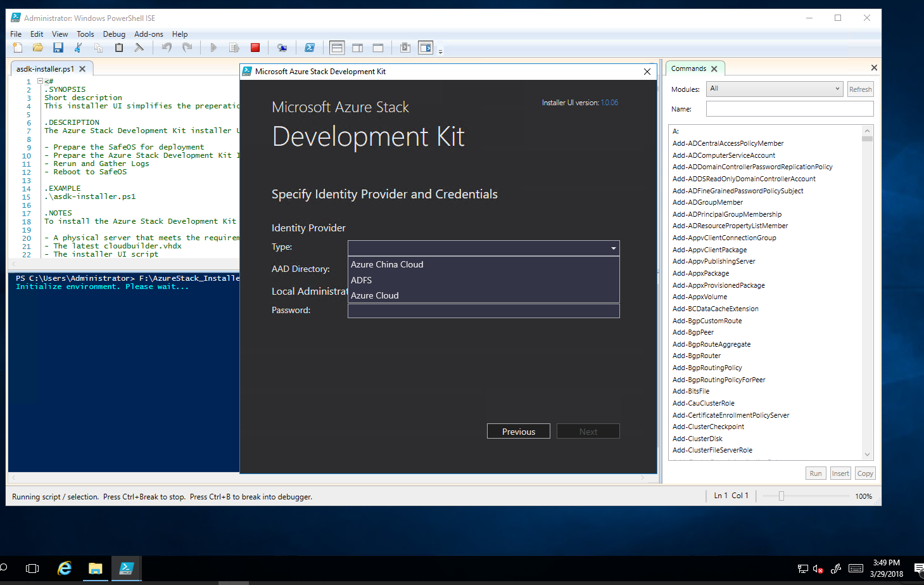This screenshot has height=585, width=924.
Task: Click the Password input field
Action: 484,311
